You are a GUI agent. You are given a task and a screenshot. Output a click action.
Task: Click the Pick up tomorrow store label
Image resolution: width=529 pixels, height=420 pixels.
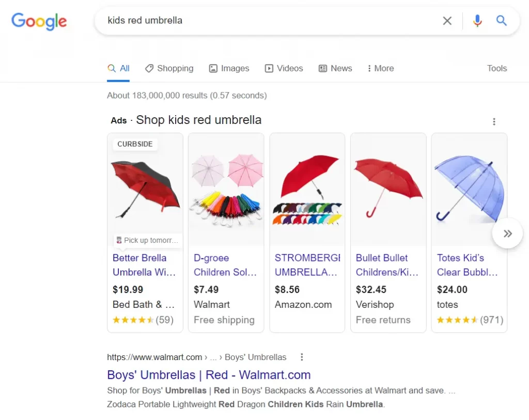tap(147, 240)
